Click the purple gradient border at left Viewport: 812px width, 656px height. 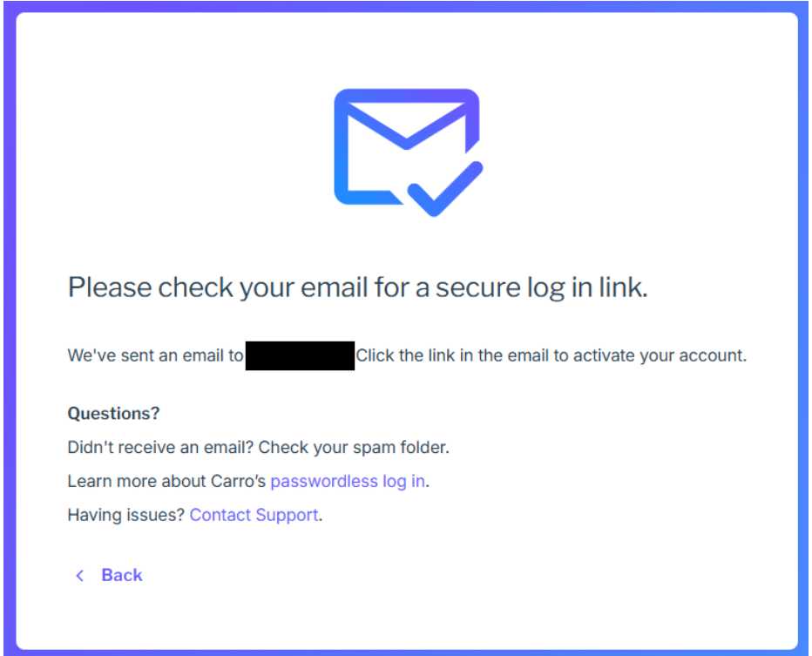tap(7, 328)
